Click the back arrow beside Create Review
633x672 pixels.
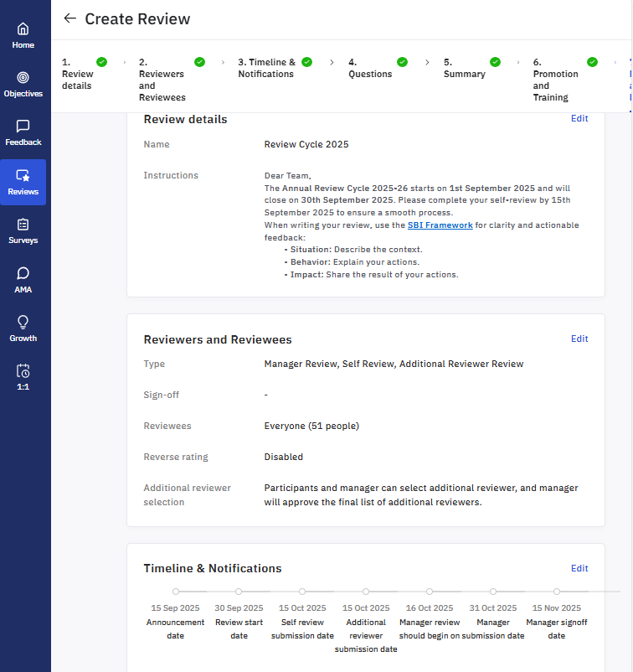[x=69, y=18]
